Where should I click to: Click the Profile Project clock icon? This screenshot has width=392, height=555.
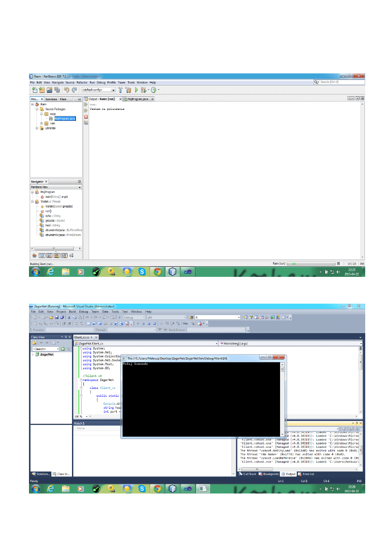pyautogui.click(x=154, y=90)
